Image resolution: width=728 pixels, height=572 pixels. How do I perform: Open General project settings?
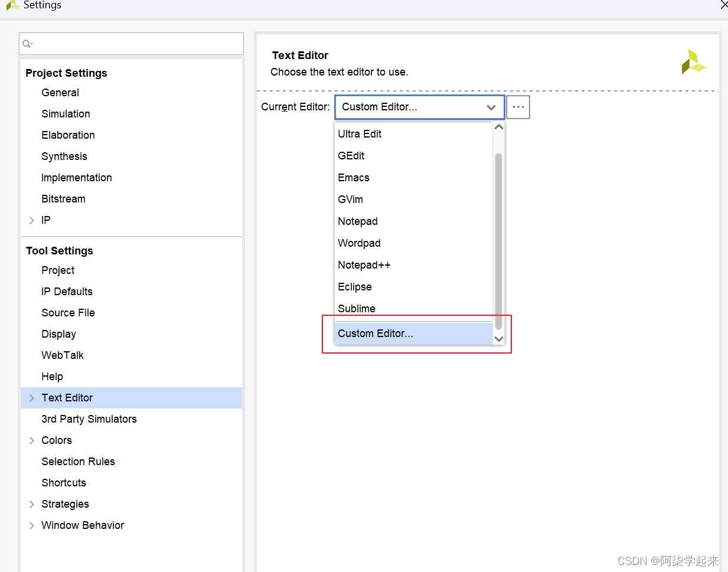pyautogui.click(x=60, y=93)
